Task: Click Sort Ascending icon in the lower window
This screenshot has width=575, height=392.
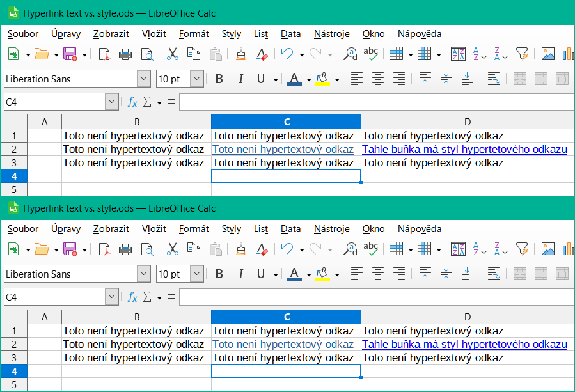Action: (x=480, y=249)
